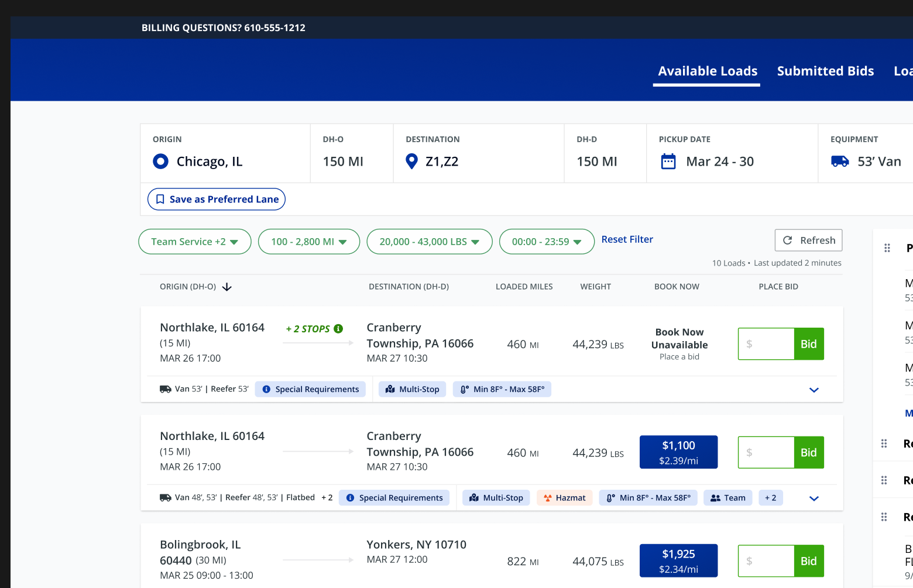Click the Multi-Stop tag in the $1,100 load
Image resolution: width=913 pixels, height=588 pixels.
[x=496, y=498]
